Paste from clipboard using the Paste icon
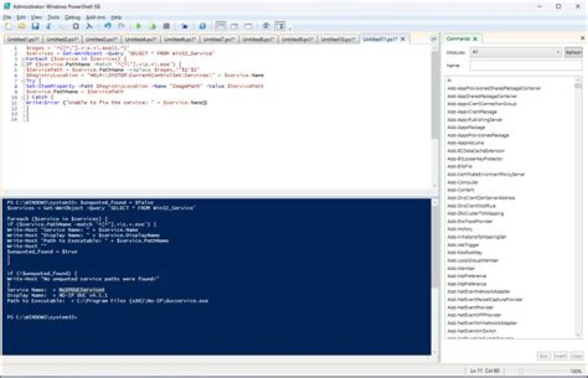 [x=76, y=26]
